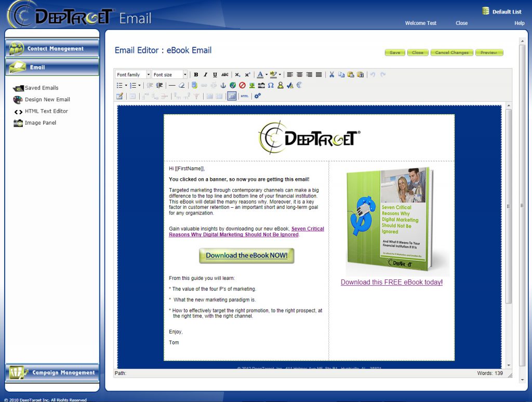This screenshot has height=402, width=532.
Task: Toggle strikethrough formatting
Action: (x=224, y=75)
